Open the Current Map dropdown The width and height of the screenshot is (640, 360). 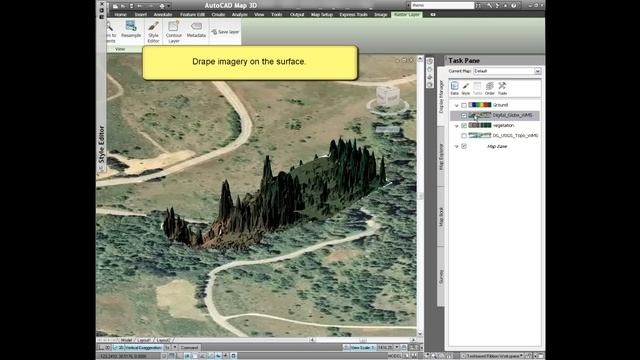pos(538,71)
